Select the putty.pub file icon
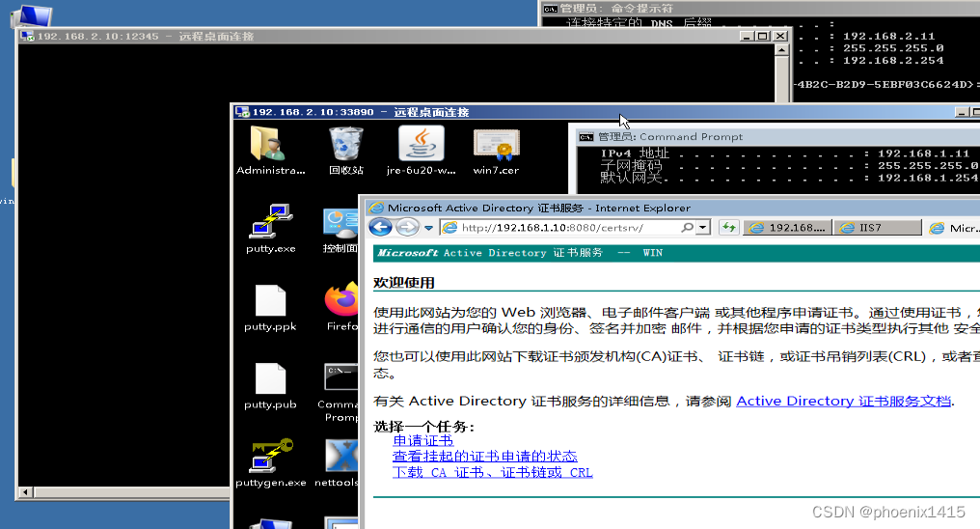This screenshot has height=529, width=980. pos(270,384)
